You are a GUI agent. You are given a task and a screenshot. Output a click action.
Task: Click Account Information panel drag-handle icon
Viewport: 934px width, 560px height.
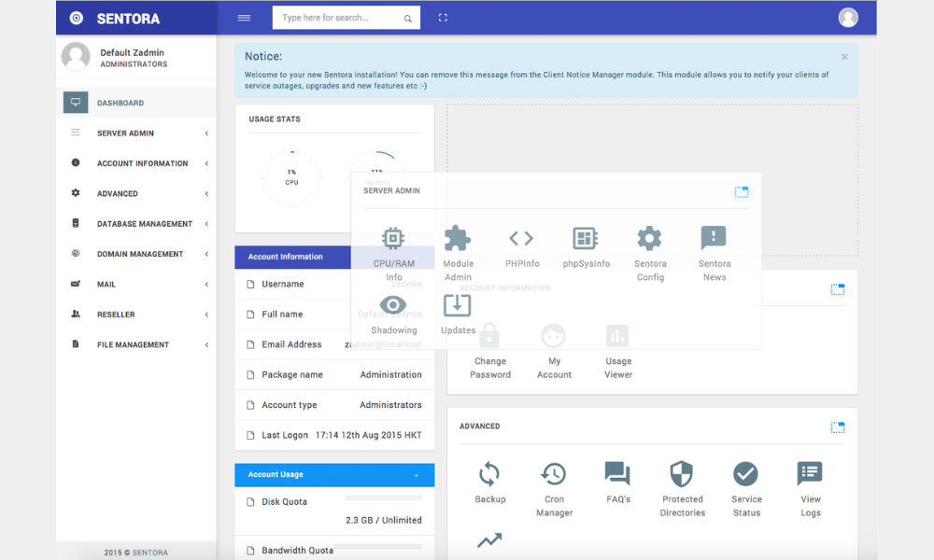pos(838,290)
